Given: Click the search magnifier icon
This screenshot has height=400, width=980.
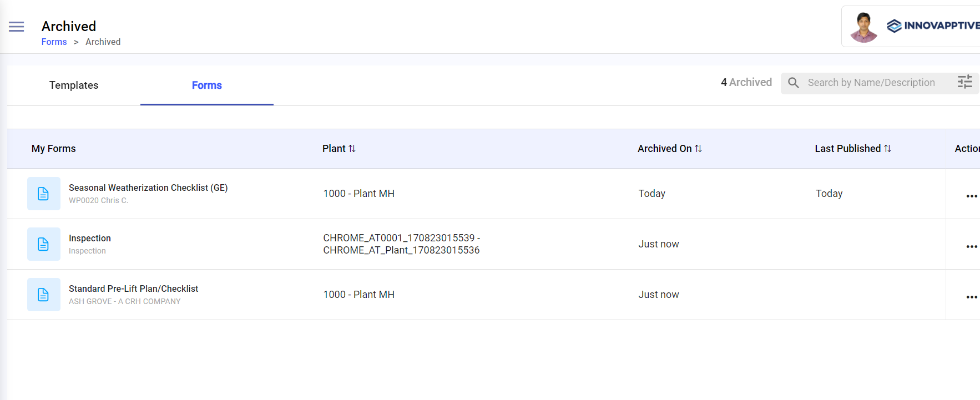Looking at the screenshot, I should [x=794, y=83].
